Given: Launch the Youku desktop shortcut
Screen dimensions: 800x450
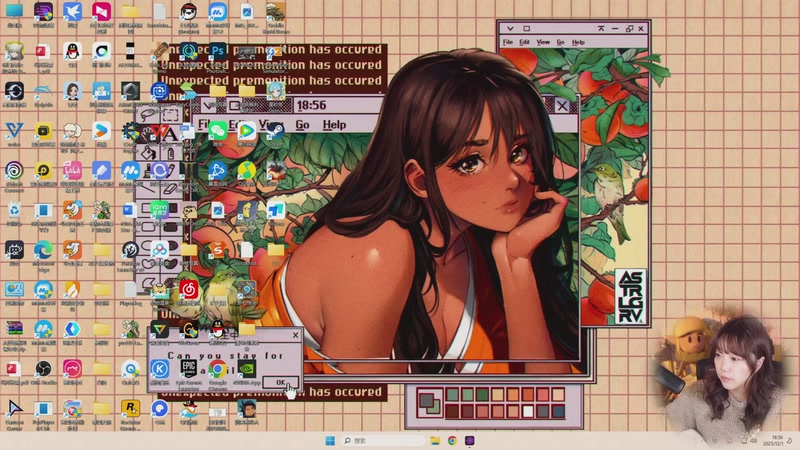Looking at the screenshot, I should pyautogui.click(x=102, y=131).
